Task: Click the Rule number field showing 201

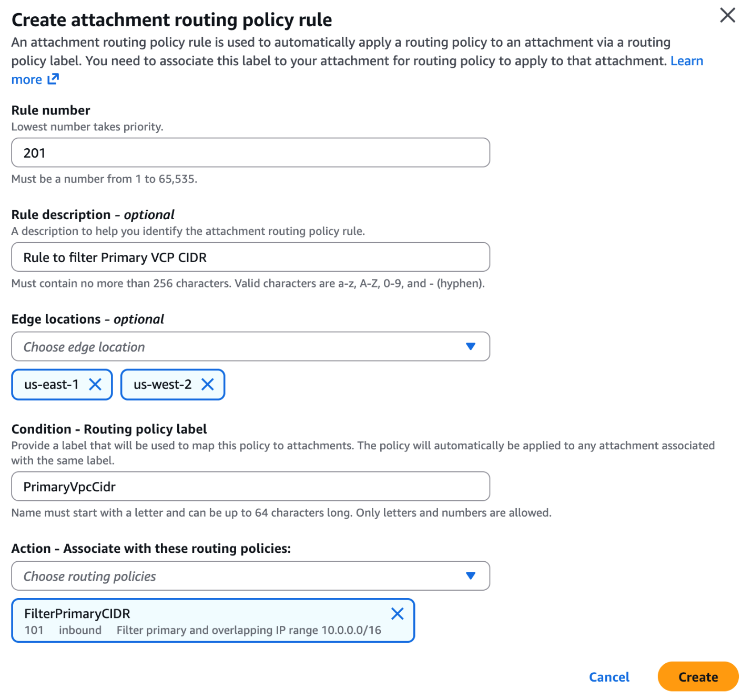Action: (250, 152)
